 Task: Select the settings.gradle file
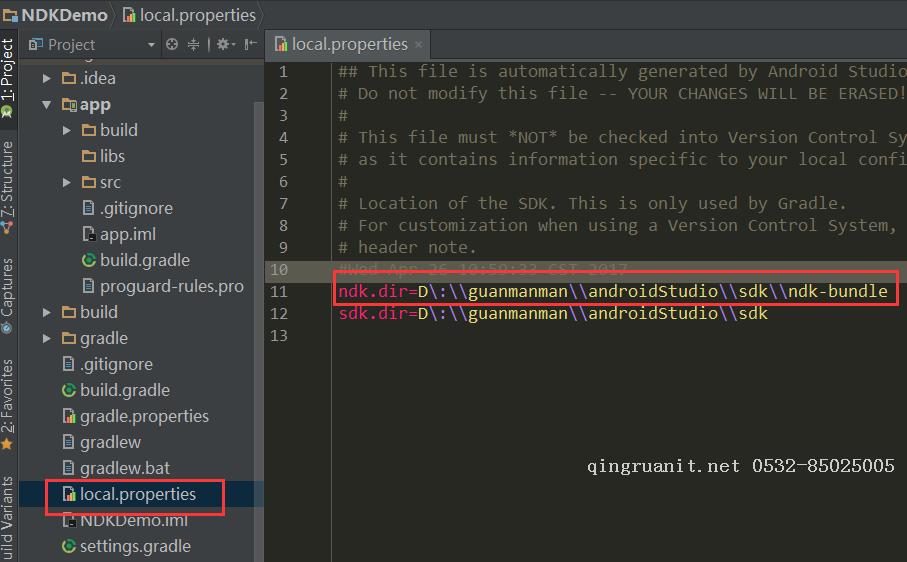pyautogui.click(x=127, y=547)
